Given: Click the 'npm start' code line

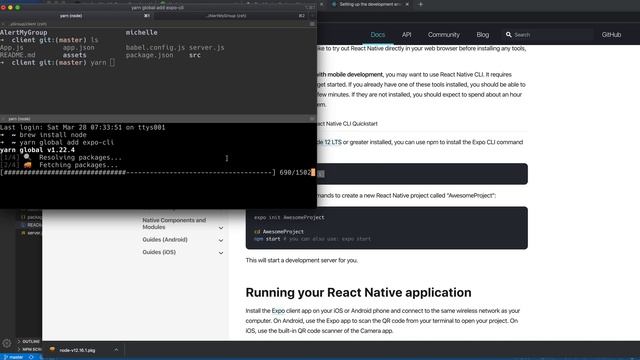Looking at the screenshot, I should 312,239.
